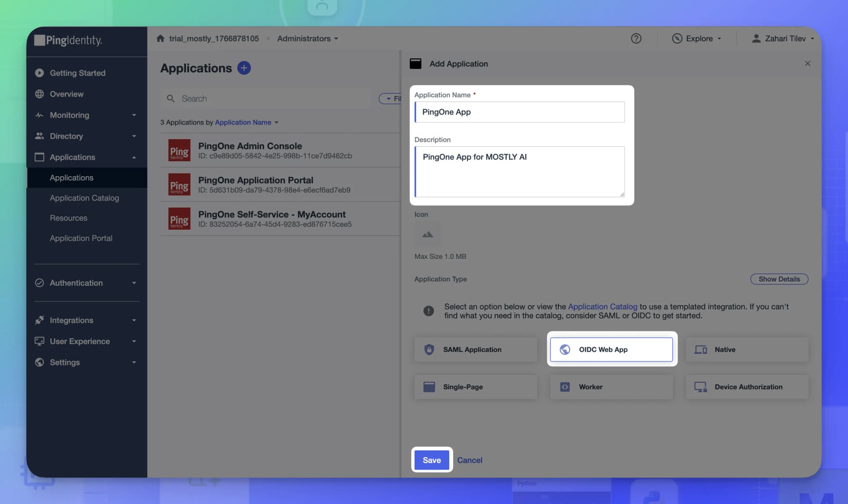
Task: Choose Single-Page application type label
Action: (463, 387)
